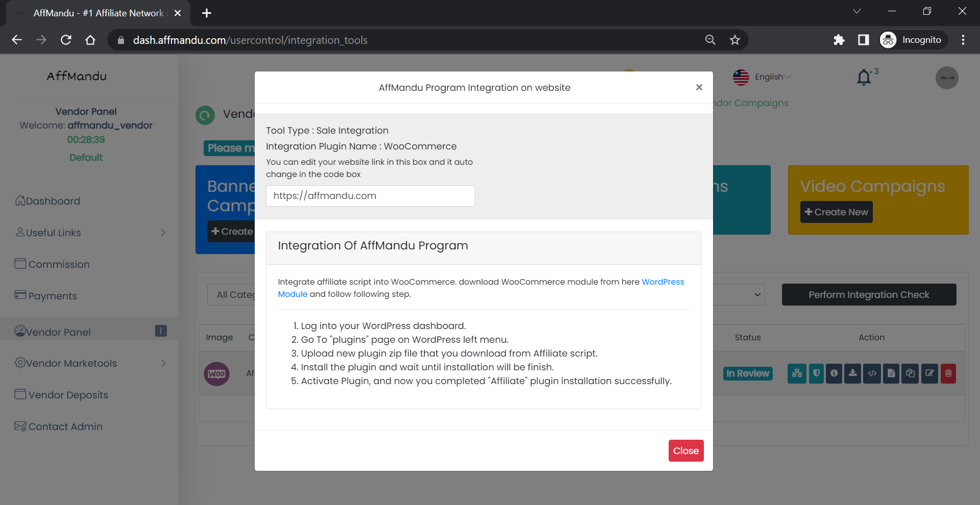Open Dashboard in the sidebar

pos(47,201)
